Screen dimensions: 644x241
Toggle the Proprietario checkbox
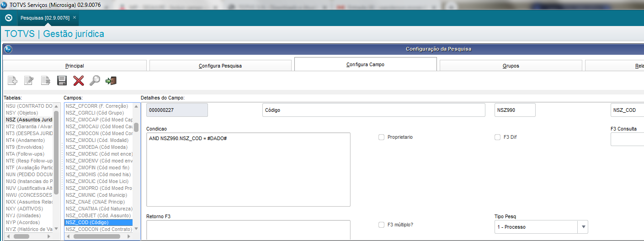point(381,137)
